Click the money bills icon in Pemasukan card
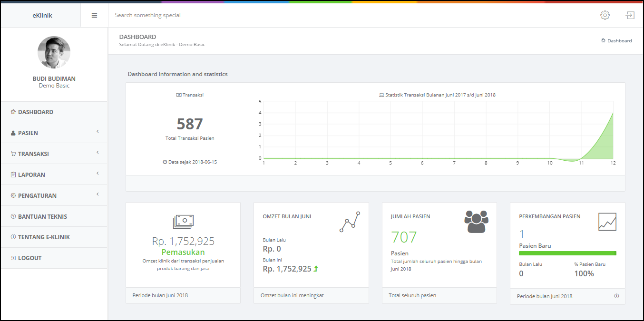The image size is (644, 321). pyautogui.click(x=183, y=221)
